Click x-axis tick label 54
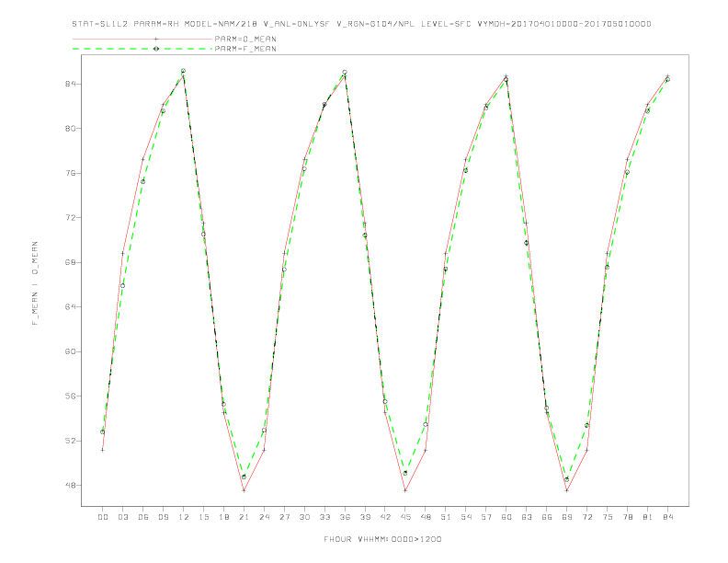The image size is (728, 563). [466, 517]
